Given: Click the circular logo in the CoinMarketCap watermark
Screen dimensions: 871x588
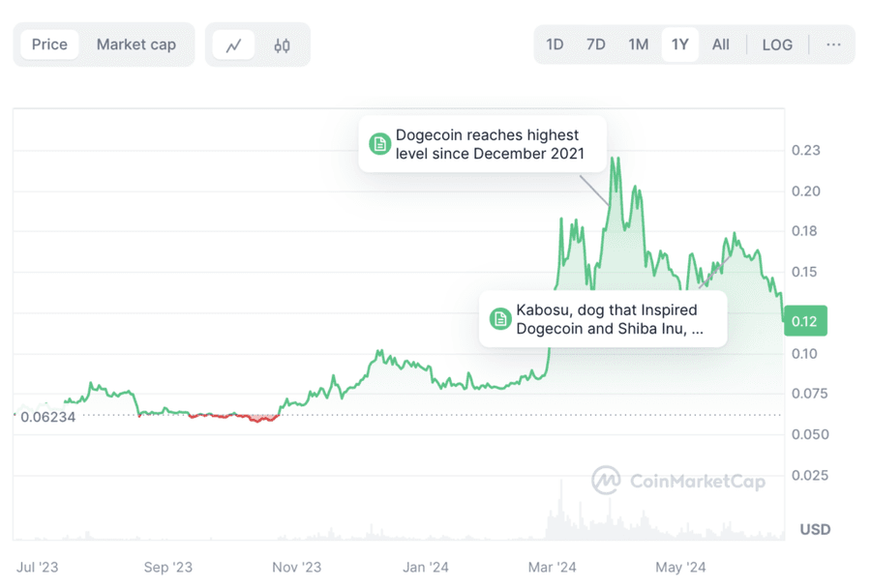Looking at the screenshot, I should click(x=605, y=481).
